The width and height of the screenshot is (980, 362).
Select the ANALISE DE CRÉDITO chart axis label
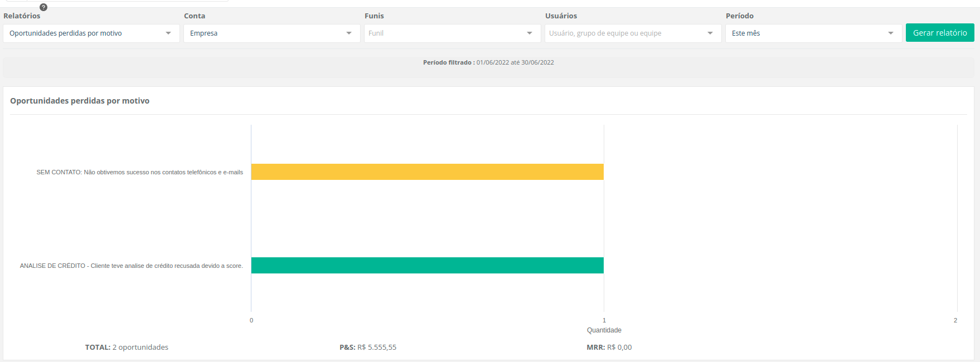coord(131,266)
